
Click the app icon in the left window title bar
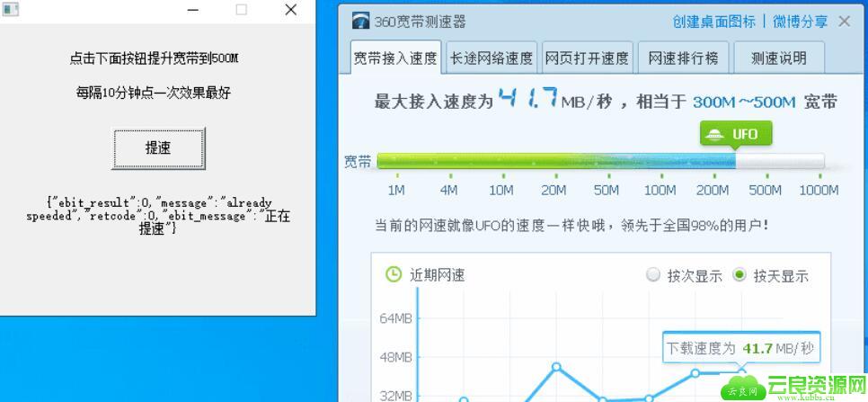pyautogui.click(x=10, y=10)
